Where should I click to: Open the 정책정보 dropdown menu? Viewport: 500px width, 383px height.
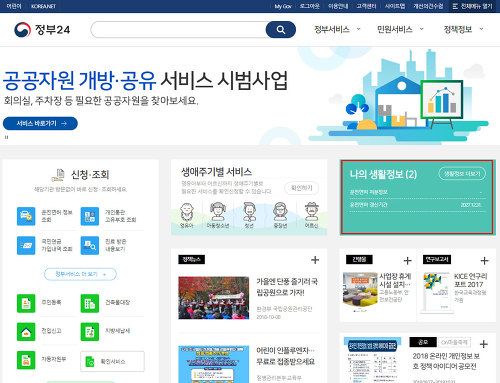click(x=463, y=29)
